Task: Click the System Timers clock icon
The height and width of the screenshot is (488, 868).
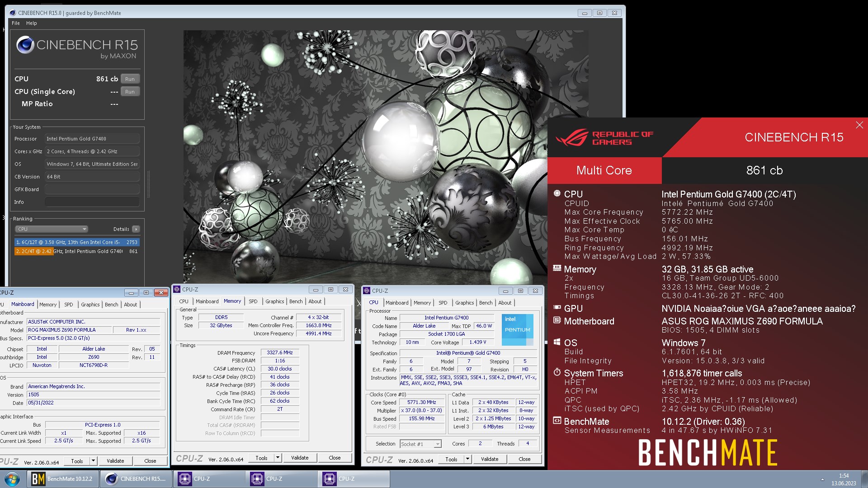Action: pos(557,372)
